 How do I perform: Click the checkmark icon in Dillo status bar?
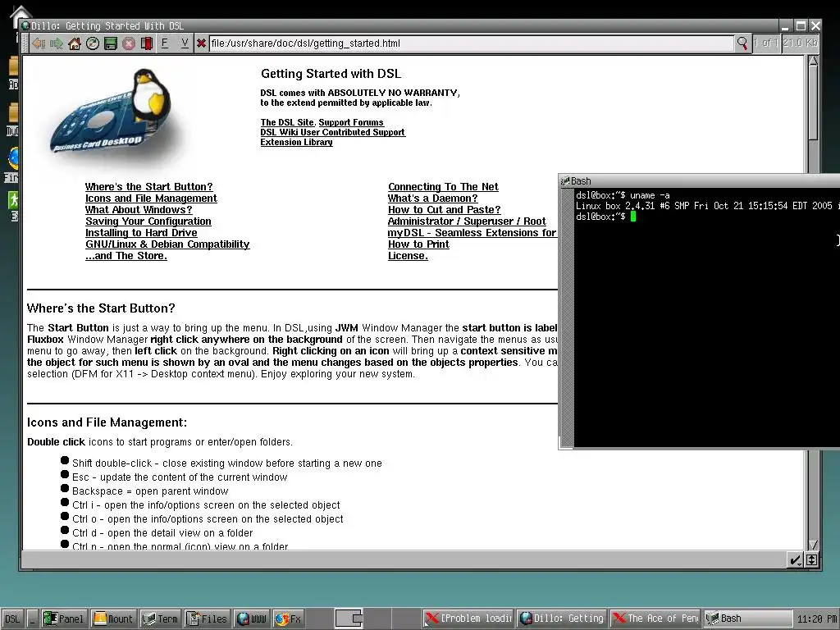click(796, 560)
